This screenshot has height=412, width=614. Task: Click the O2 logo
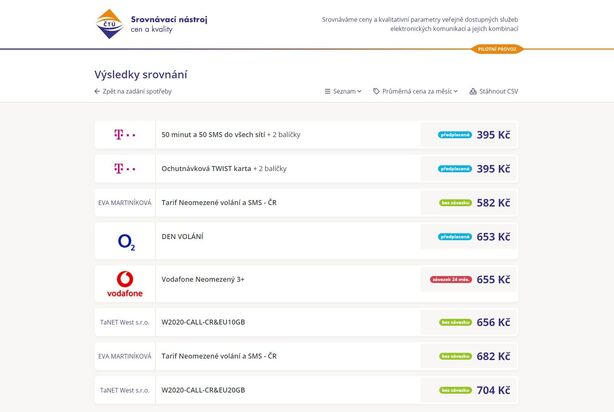pos(125,241)
